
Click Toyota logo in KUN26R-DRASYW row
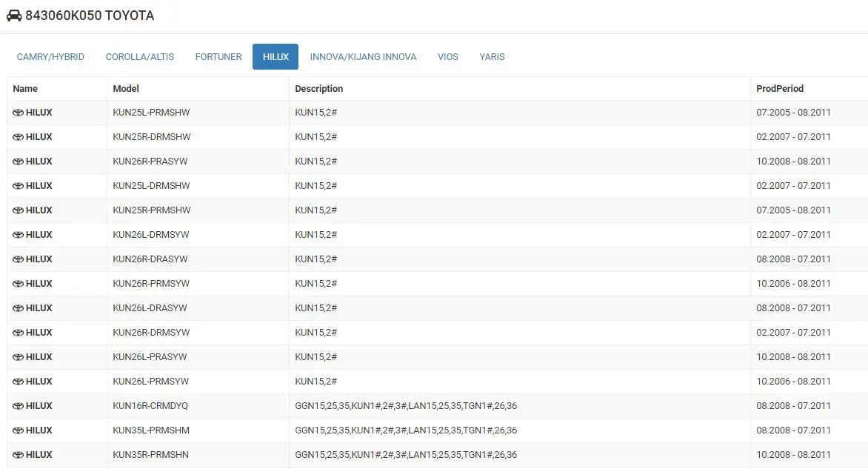[x=18, y=259]
